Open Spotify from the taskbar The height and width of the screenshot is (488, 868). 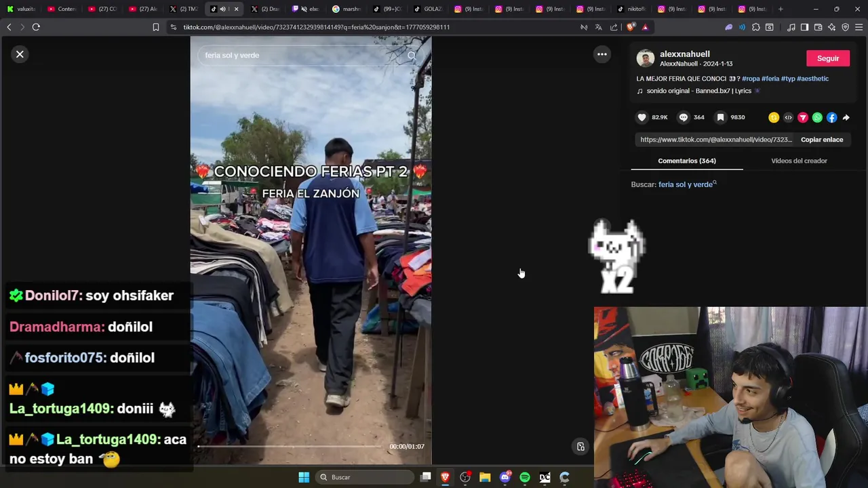(525, 477)
